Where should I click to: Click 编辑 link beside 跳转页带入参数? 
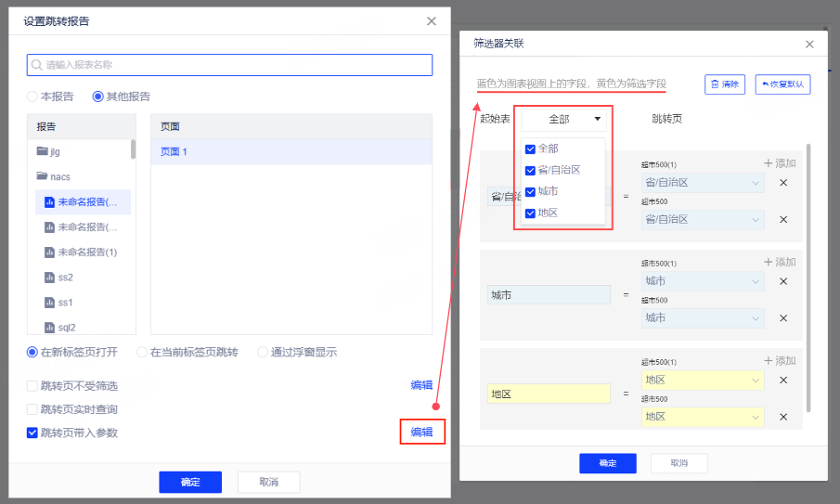click(x=422, y=433)
